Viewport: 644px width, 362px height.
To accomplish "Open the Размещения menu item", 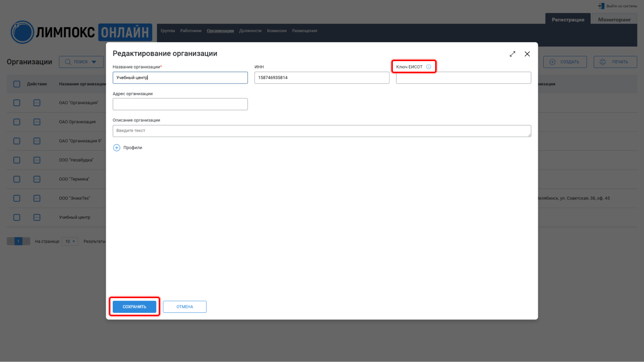I will click(x=305, y=31).
